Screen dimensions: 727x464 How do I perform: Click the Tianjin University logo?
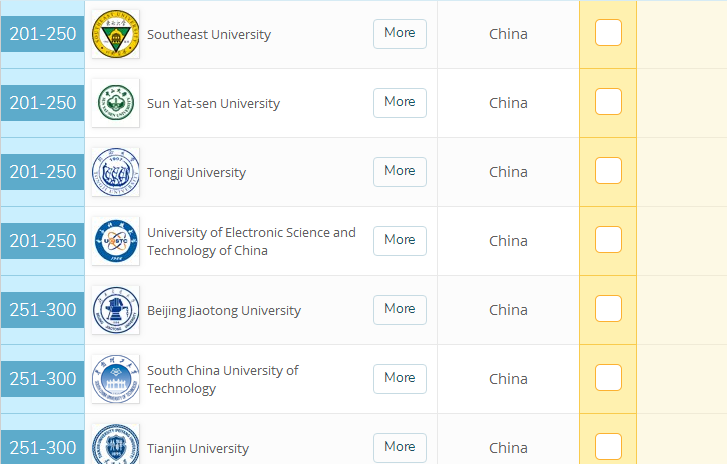115,446
